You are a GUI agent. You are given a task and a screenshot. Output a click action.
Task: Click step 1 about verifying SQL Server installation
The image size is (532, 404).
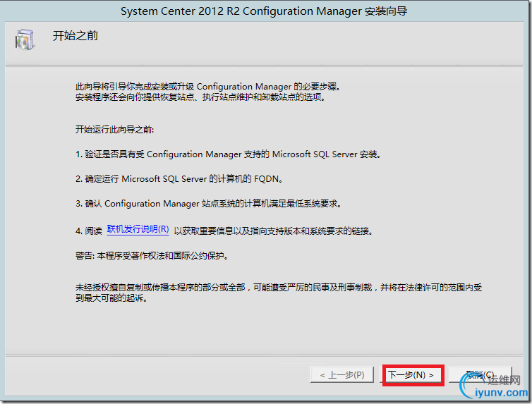pos(228,154)
